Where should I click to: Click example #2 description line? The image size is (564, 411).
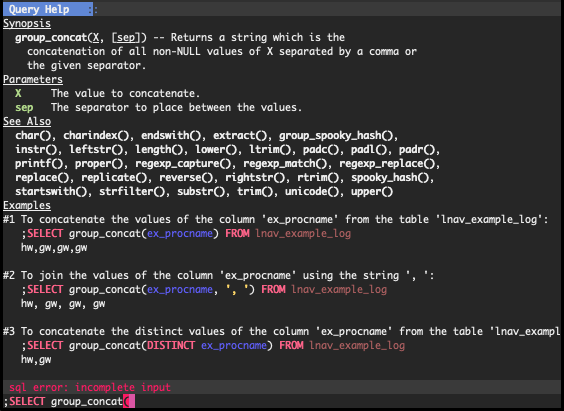219,276
